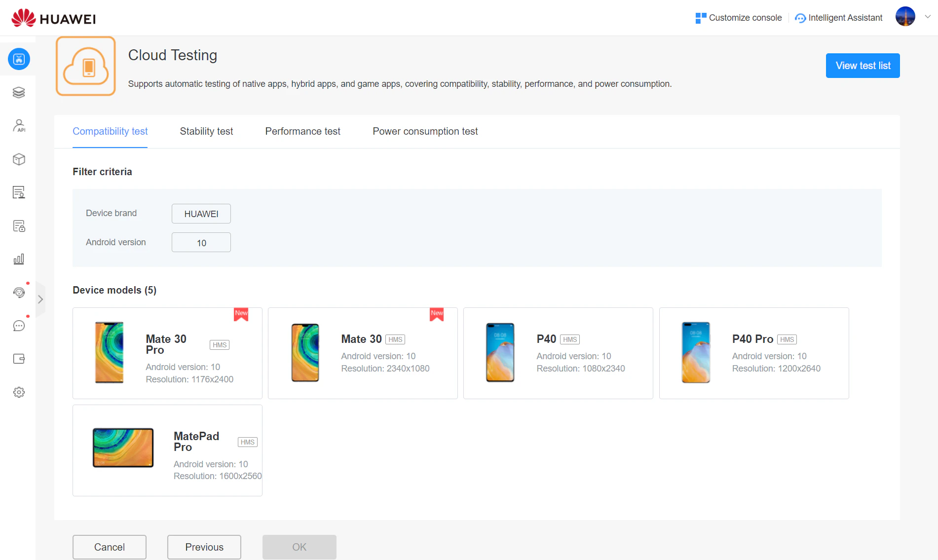The width and height of the screenshot is (938, 560).
Task: Open Intelligent Assistant link
Action: [845, 18]
